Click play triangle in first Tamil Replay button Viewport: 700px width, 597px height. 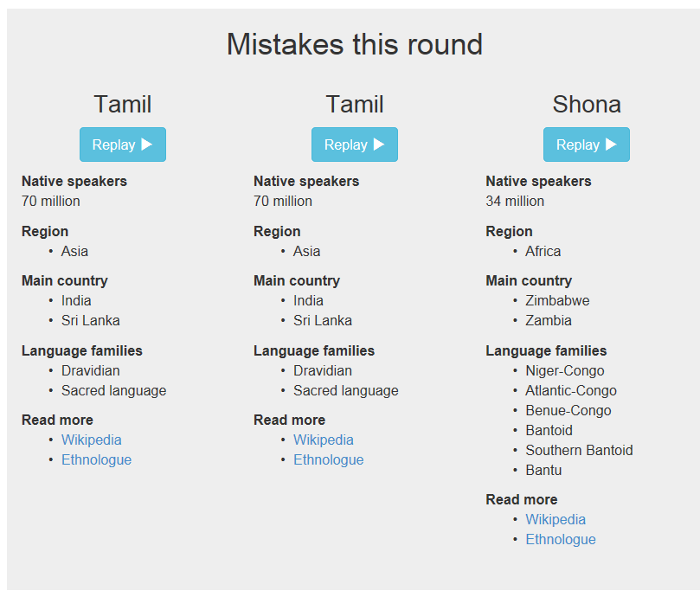(147, 144)
